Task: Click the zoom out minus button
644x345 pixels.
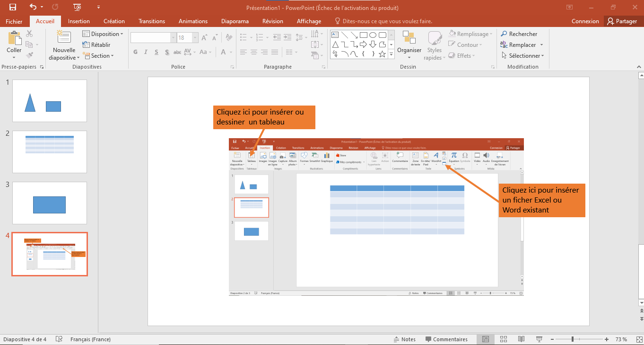Action: tap(551, 339)
